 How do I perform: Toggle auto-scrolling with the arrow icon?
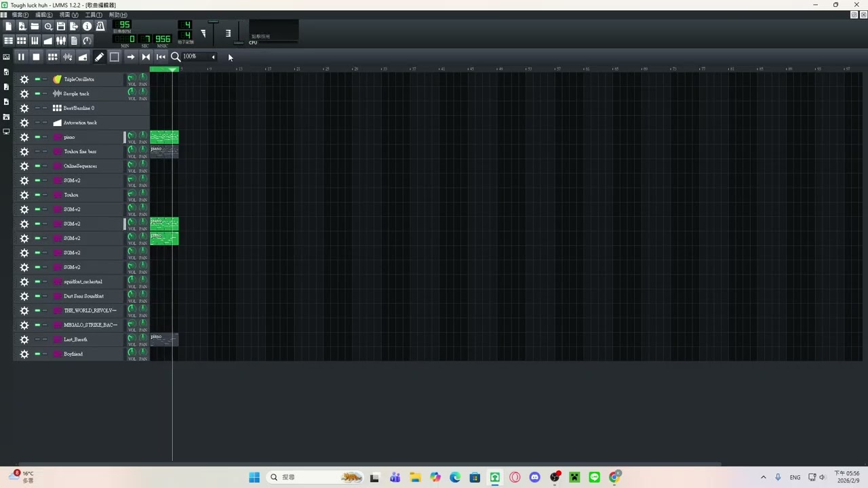(x=131, y=57)
